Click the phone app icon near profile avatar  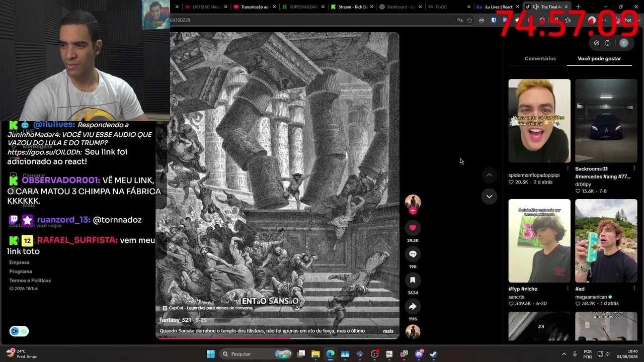pos(607,43)
